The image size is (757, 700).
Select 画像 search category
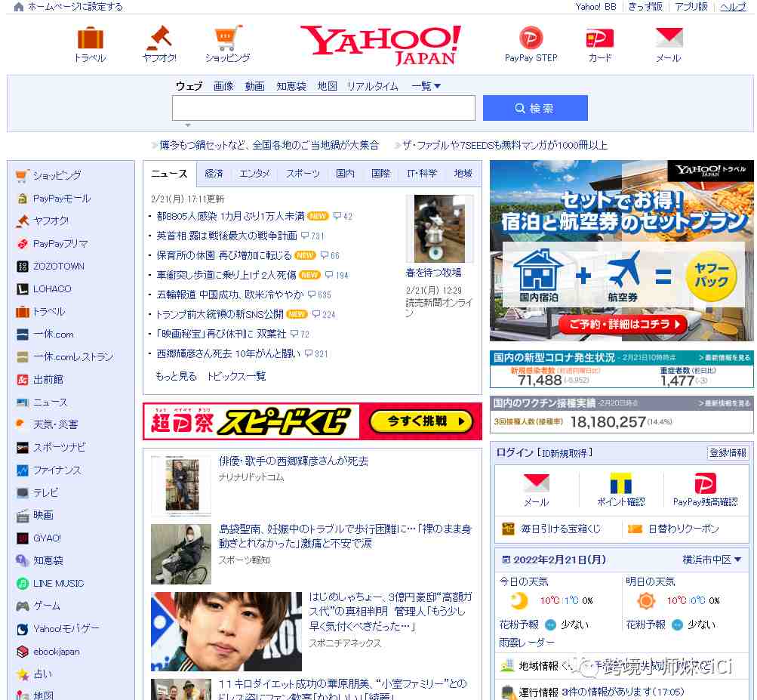(x=223, y=86)
